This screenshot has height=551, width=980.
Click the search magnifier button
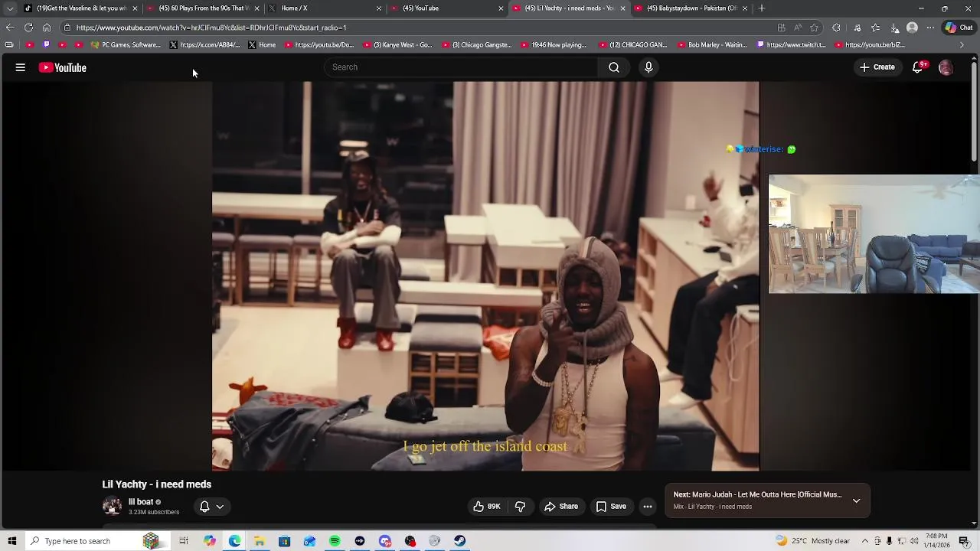coord(614,67)
